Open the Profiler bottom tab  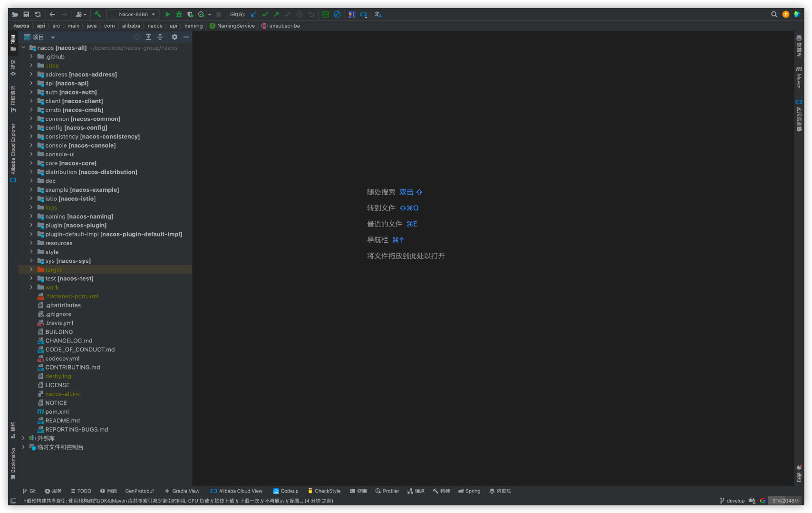tap(387, 491)
